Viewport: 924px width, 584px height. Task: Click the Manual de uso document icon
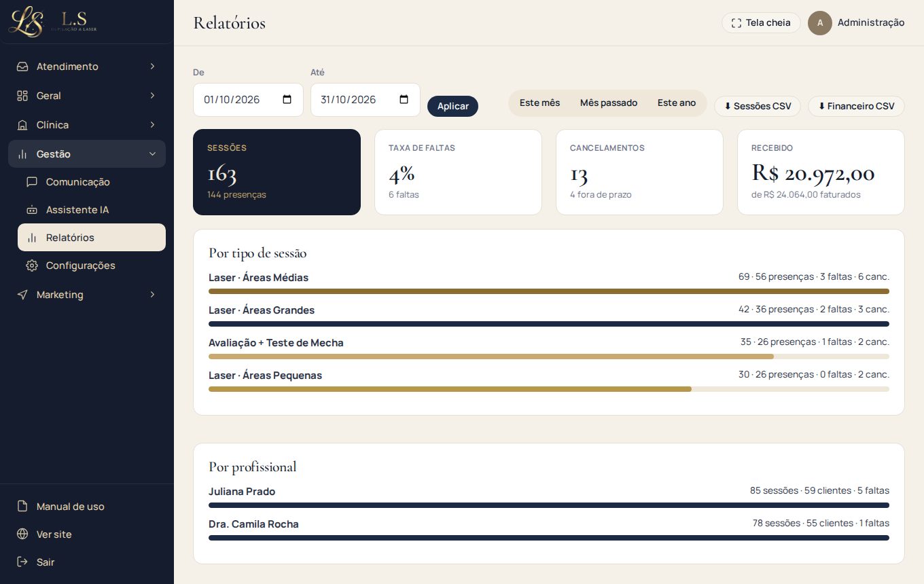pos(22,507)
